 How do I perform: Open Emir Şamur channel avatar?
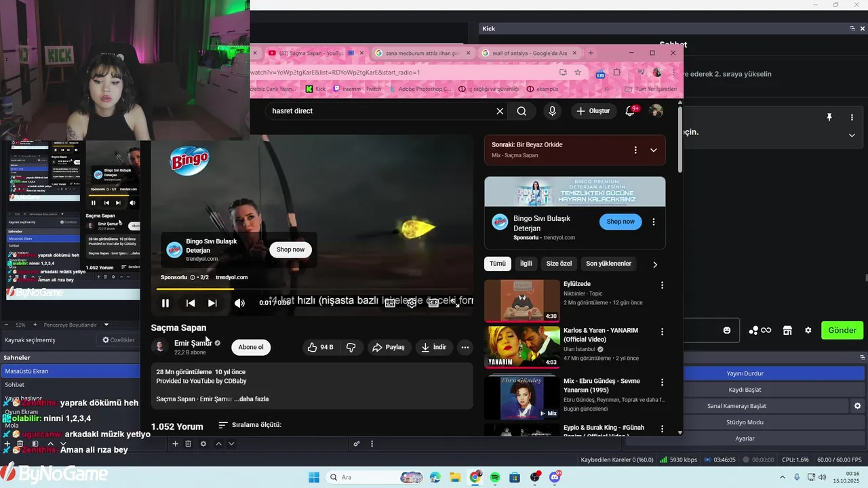[x=160, y=347]
